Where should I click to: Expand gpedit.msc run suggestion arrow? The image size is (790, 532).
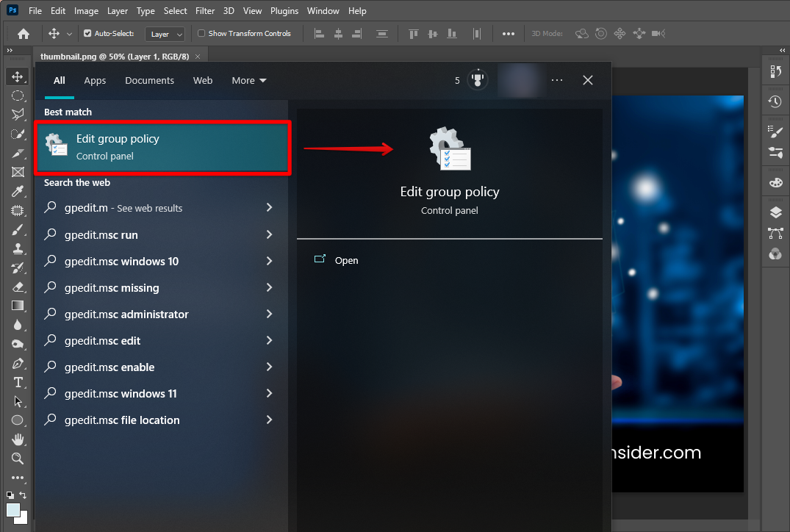click(269, 234)
